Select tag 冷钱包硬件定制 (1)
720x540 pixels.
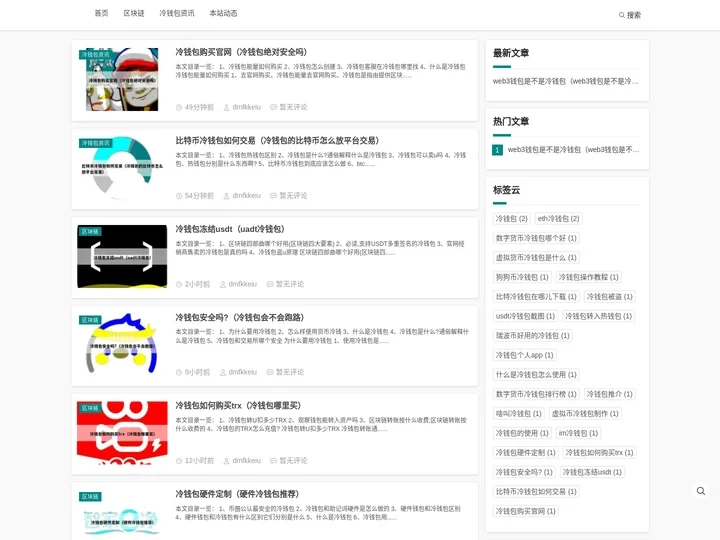pos(525,453)
